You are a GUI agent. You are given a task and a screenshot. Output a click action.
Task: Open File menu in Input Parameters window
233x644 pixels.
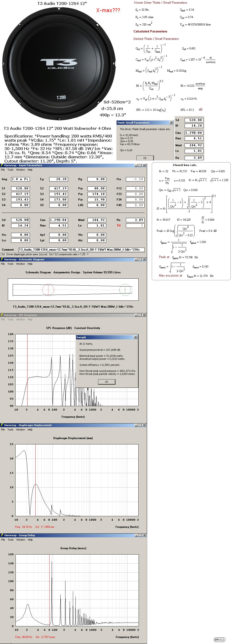click(3, 170)
